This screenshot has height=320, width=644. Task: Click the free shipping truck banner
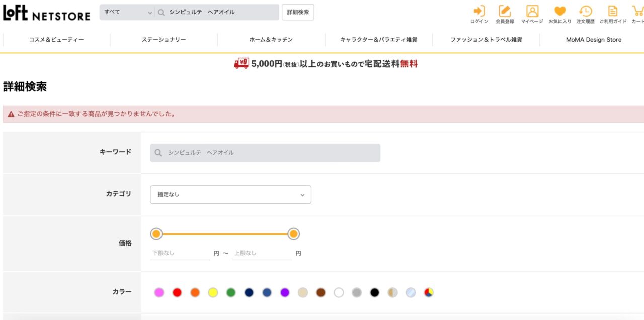click(x=326, y=64)
